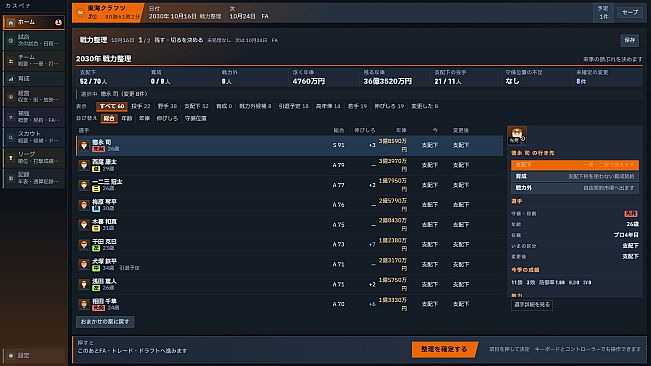Image resolution: width=651 pixels, height=366 pixels.
Task: Open the ホーム sidebar home icon
Action: coord(11,22)
